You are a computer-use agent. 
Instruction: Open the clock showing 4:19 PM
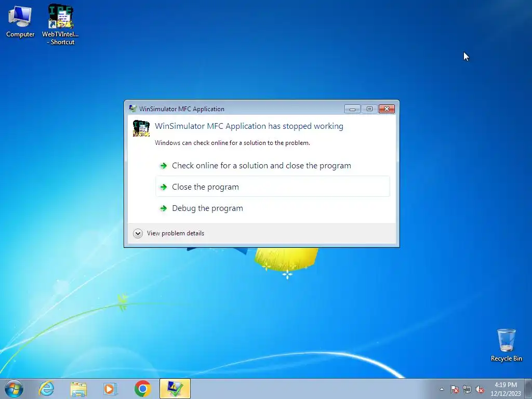[506, 389]
